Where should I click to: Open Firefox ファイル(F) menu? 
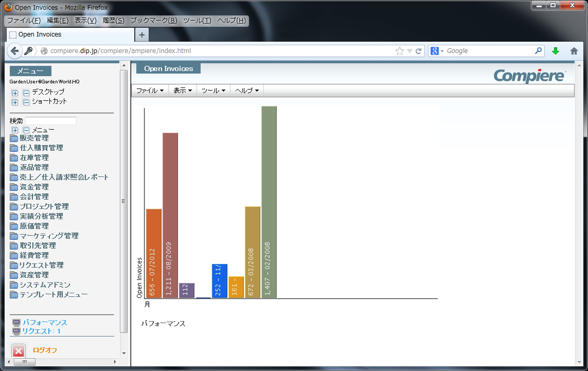coord(24,21)
